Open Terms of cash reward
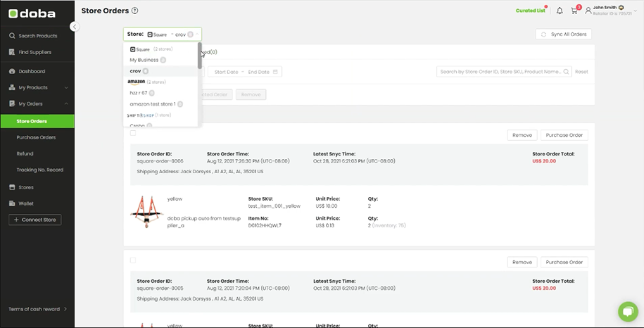 pos(37,309)
